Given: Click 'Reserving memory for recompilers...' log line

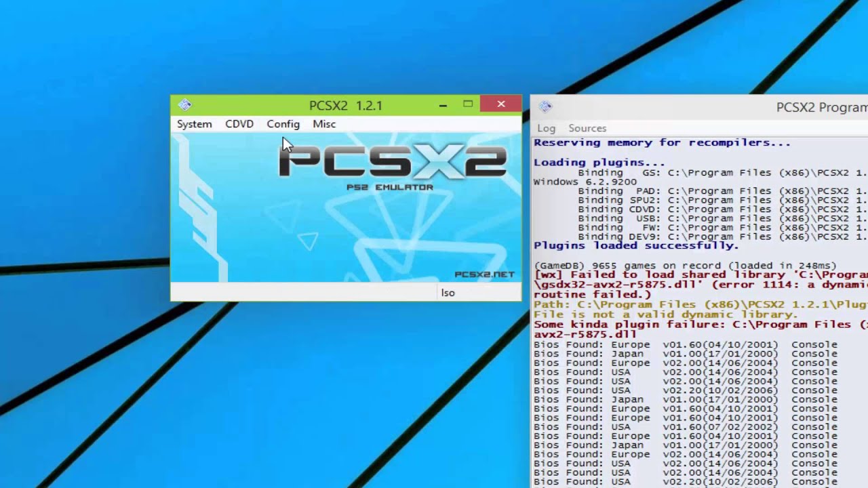Looking at the screenshot, I should (662, 143).
